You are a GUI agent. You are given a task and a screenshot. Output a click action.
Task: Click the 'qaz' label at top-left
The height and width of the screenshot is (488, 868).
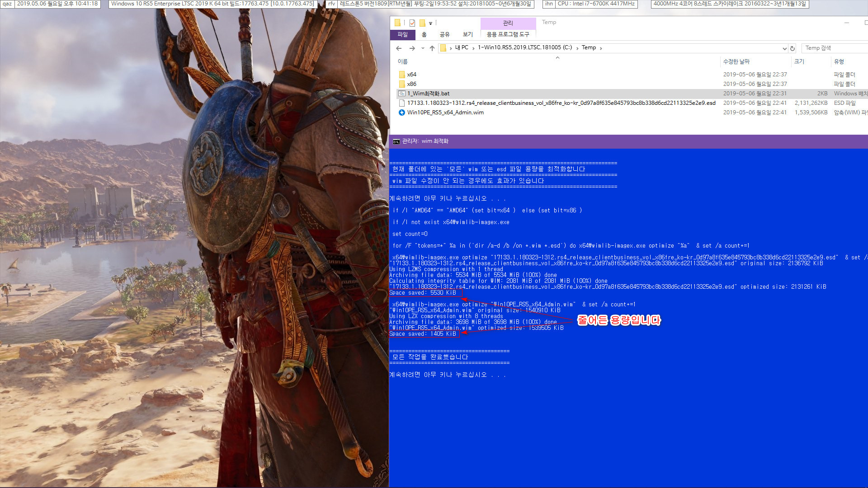point(7,4)
